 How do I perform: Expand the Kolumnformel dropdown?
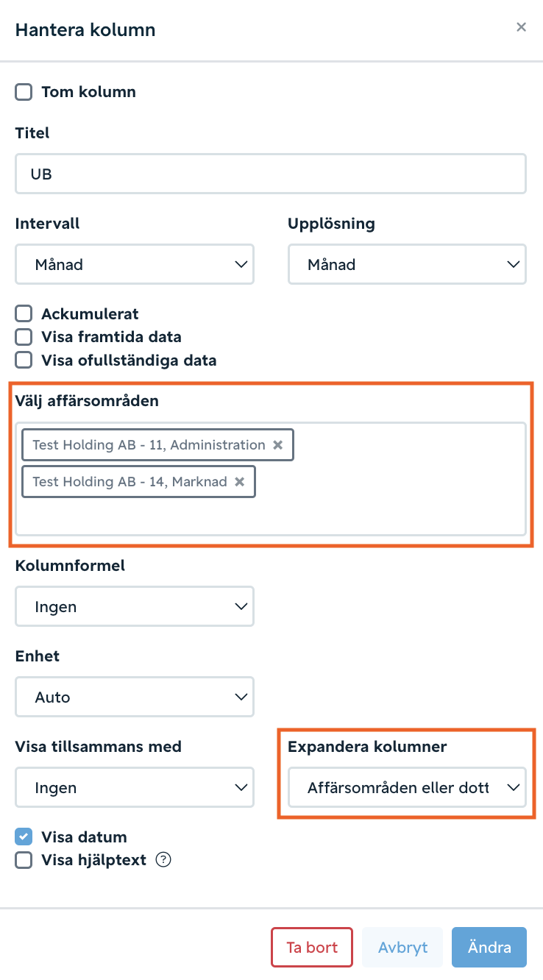click(135, 606)
